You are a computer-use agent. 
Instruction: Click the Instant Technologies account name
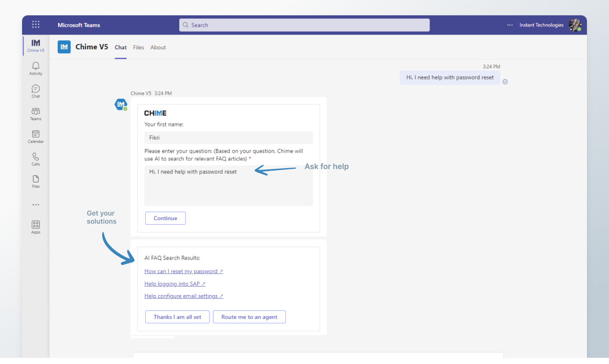[x=541, y=25]
